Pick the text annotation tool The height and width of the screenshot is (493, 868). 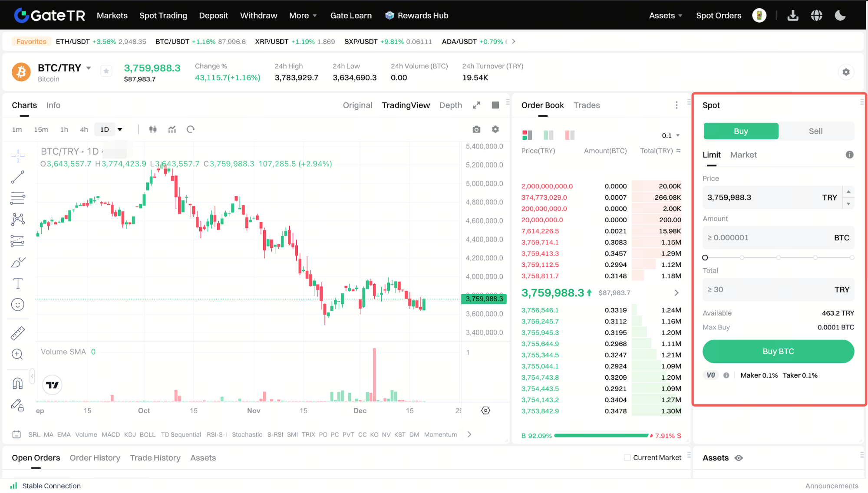pos(18,283)
